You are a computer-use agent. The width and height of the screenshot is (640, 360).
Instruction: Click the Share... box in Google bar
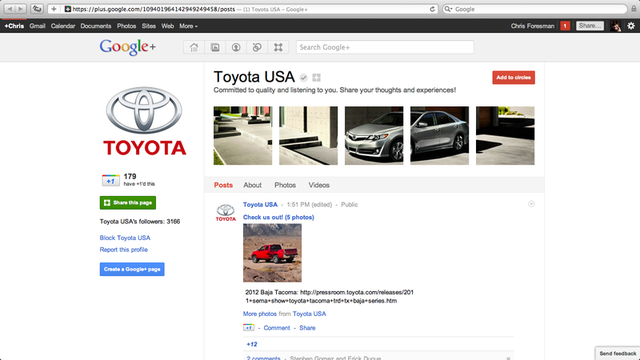pos(590,26)
